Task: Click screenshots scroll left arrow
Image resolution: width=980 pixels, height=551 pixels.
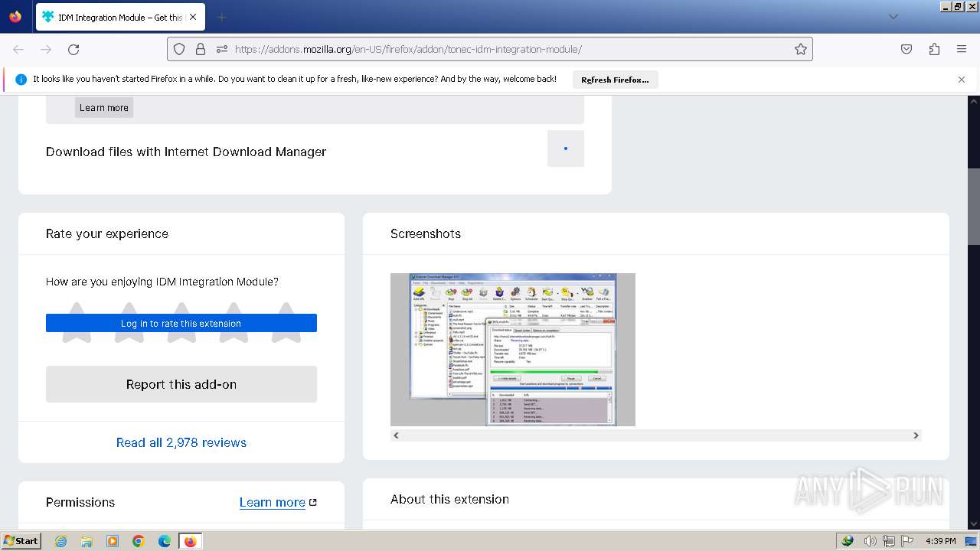Action: pyautogui.click(x=396, y=435)
